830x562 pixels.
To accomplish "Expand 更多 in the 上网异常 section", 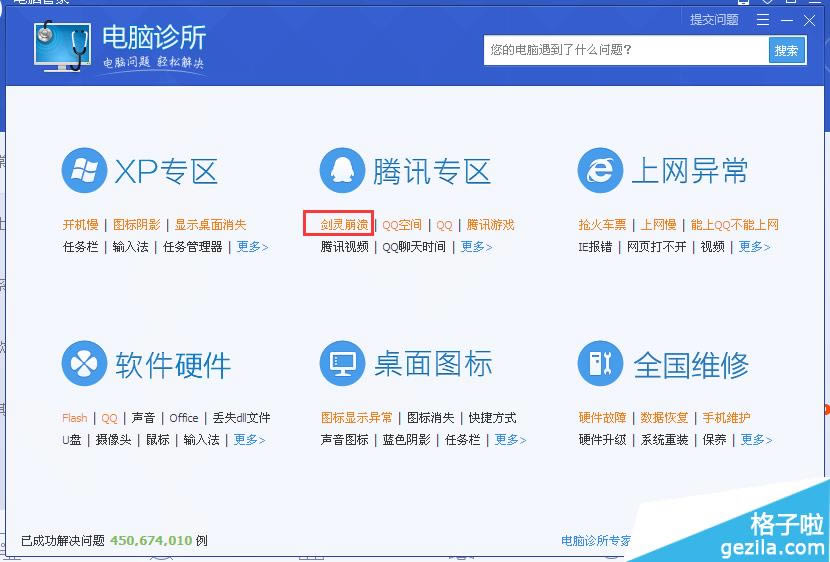I will coord(754,247).
